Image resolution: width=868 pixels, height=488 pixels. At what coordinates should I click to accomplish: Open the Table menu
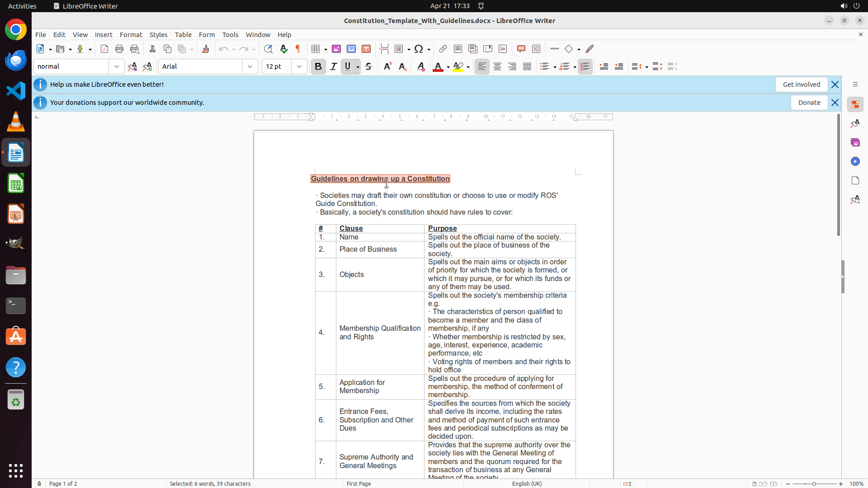[x=183, y=35]
